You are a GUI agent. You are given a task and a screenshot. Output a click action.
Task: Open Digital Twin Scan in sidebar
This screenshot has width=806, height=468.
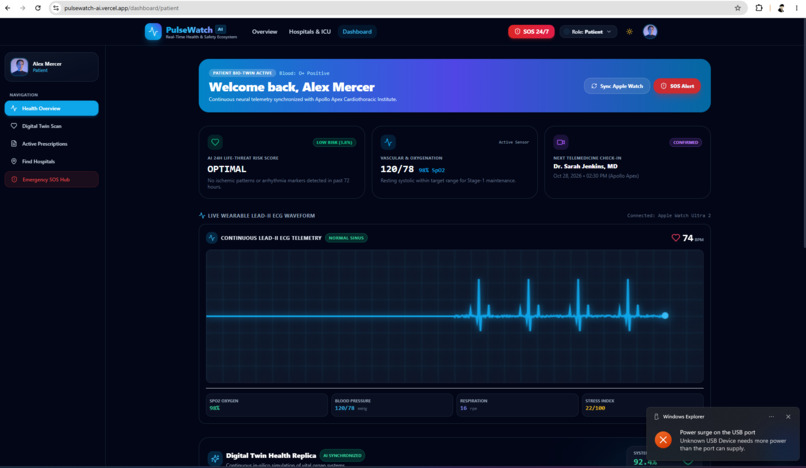(51, 126)
